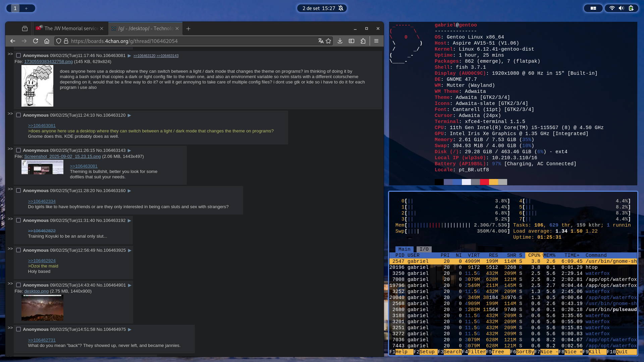
Task: Go to the browser Home page icon
Action: [47, 41]
